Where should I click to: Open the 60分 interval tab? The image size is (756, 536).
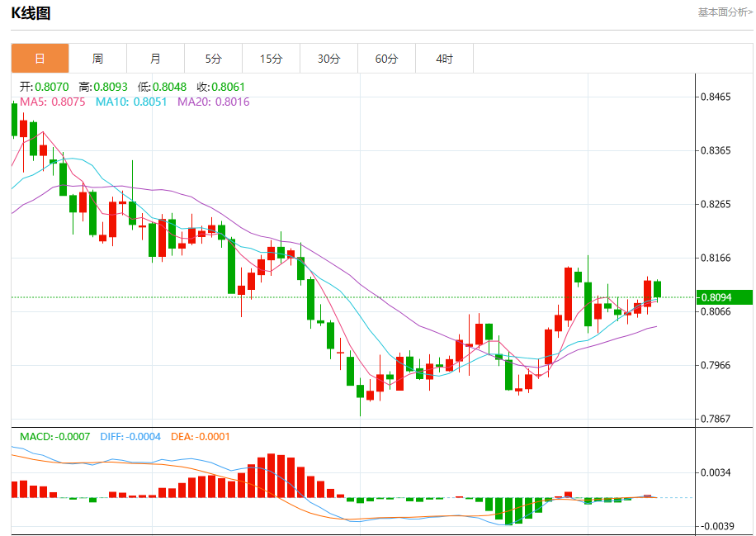(387, 59)
